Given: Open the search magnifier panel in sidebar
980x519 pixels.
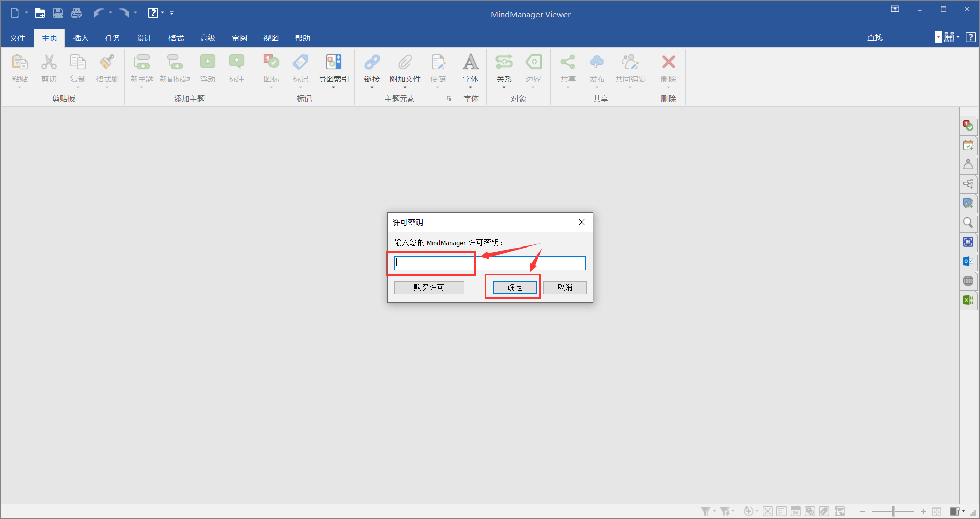Looking at the screenshot, I should (x=968, y=223).
